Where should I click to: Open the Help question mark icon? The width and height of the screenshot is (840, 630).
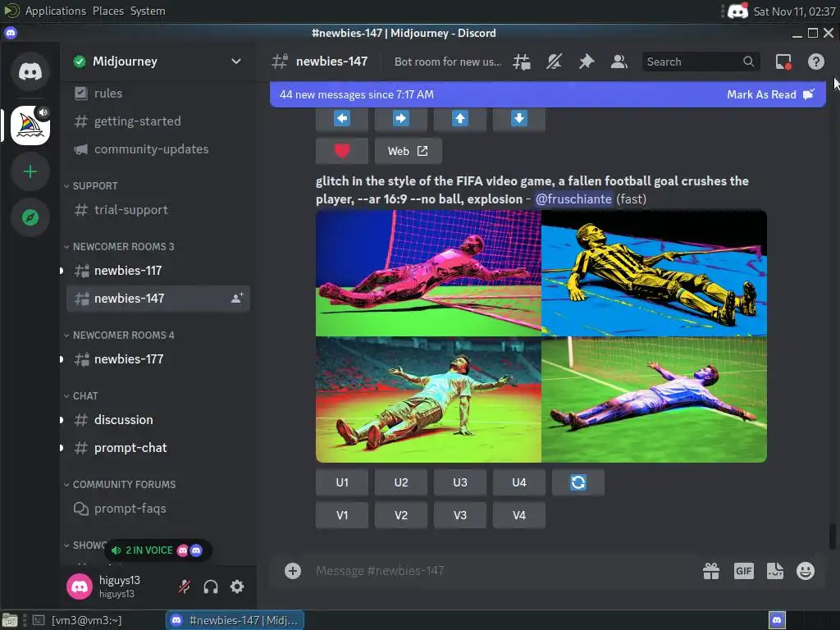816,62
